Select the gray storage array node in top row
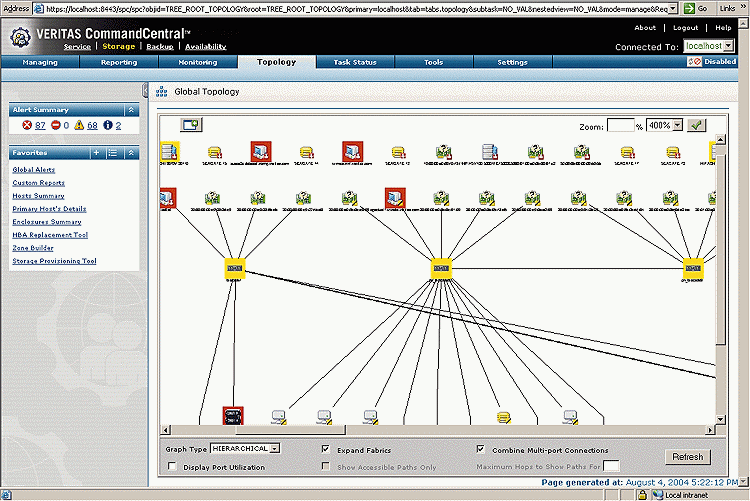750x501 pixels. pyautogui.click(x=489, y=152)
